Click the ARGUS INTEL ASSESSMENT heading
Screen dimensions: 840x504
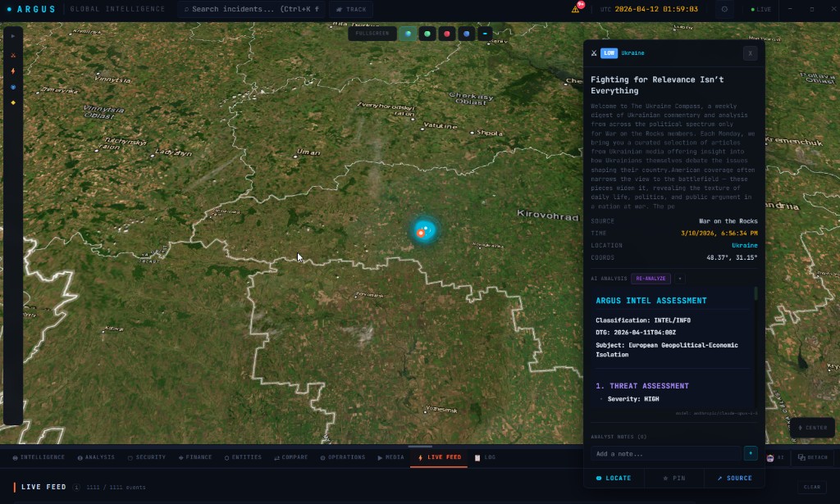pyautogui.click(x=651, y=301)
